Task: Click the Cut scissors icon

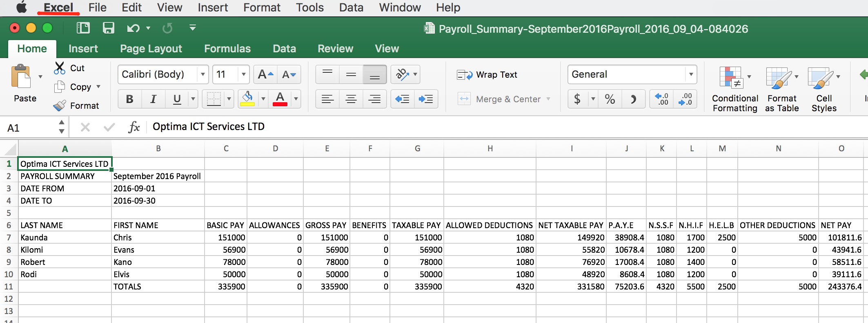Action: (60, 68)
